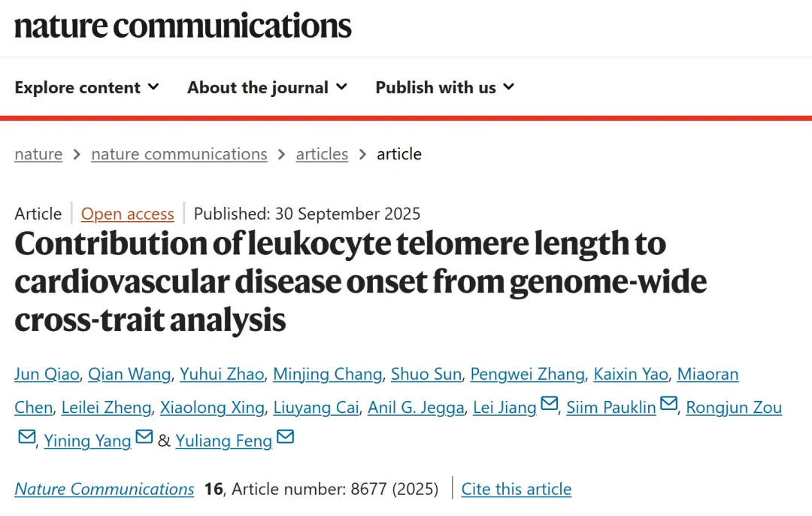Viewport: 812px width, 516px height.
Task: Navigate to articles breadcrumb
Action: click(x=322, y=154)
